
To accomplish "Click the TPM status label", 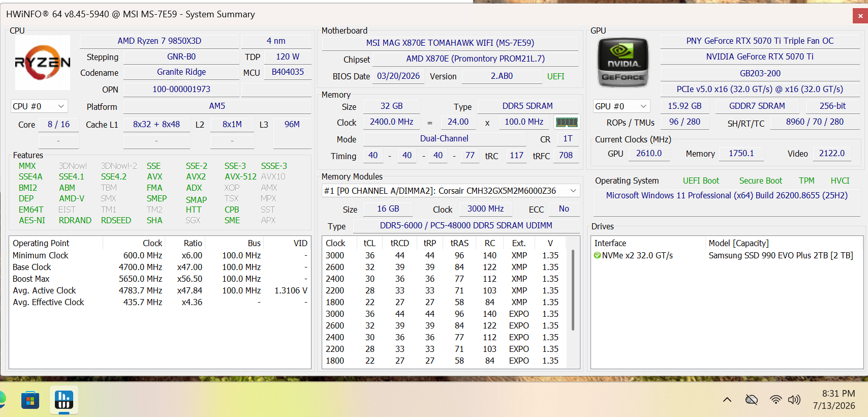I will 807,181.
